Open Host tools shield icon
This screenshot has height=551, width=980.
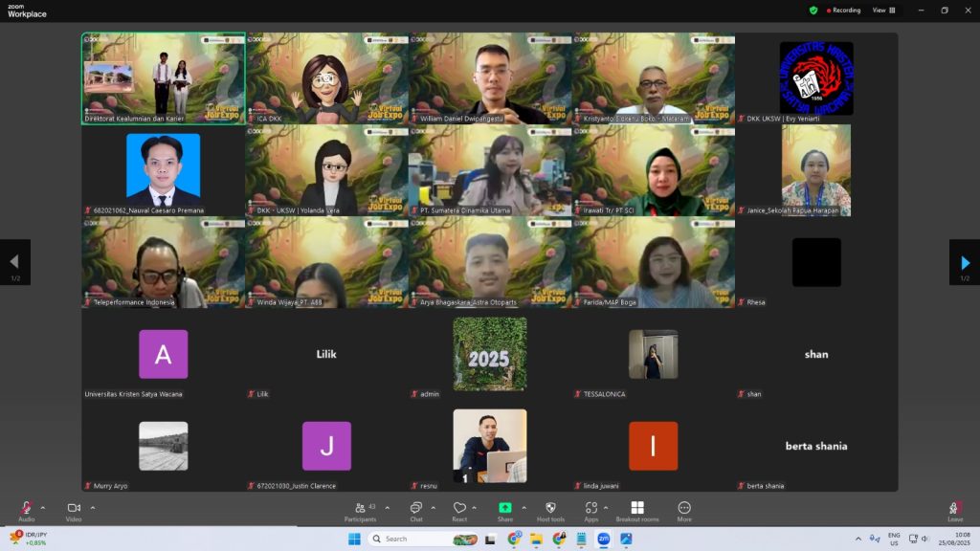(x=550, y=508)
